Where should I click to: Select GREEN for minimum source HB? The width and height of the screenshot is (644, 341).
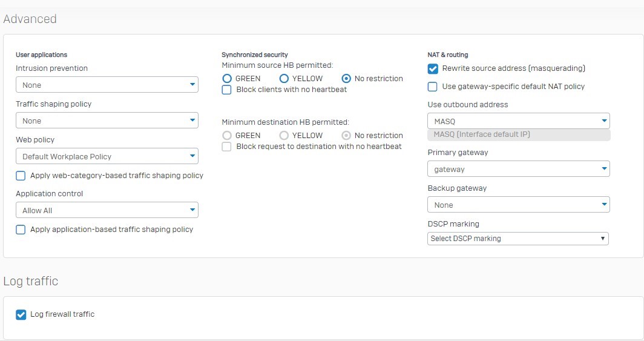227,79
